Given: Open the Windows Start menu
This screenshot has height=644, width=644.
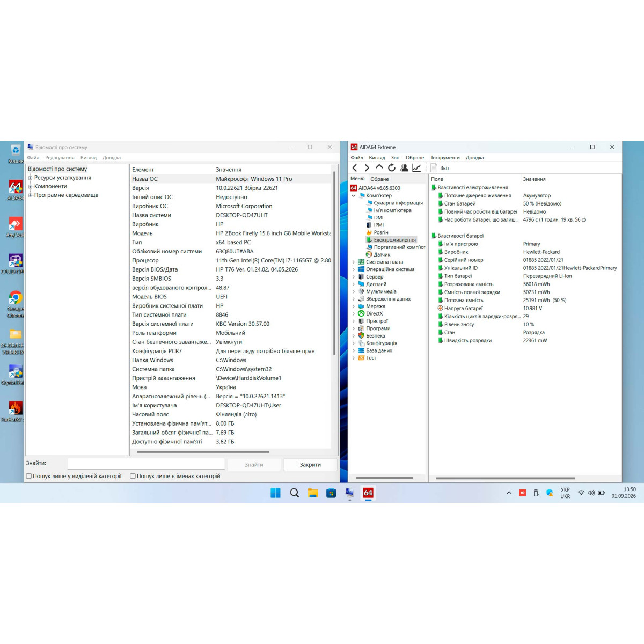Looking at the screenshot, I should 275,493.
